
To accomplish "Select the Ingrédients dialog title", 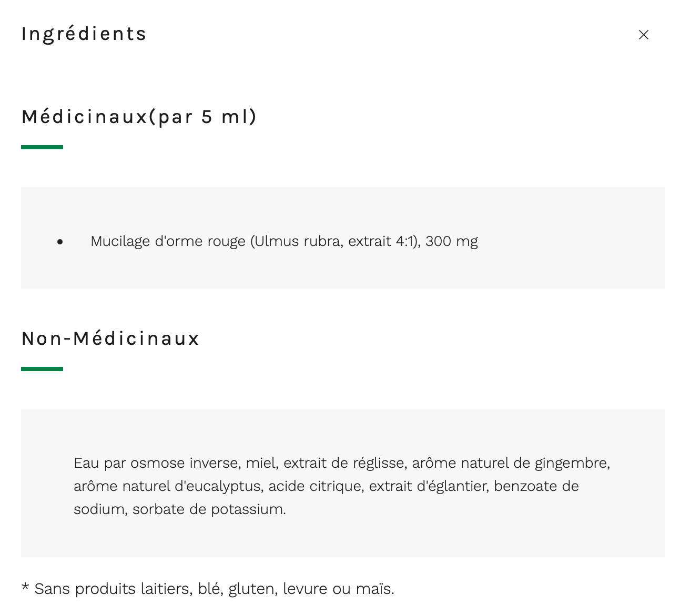I will (83, 34).
